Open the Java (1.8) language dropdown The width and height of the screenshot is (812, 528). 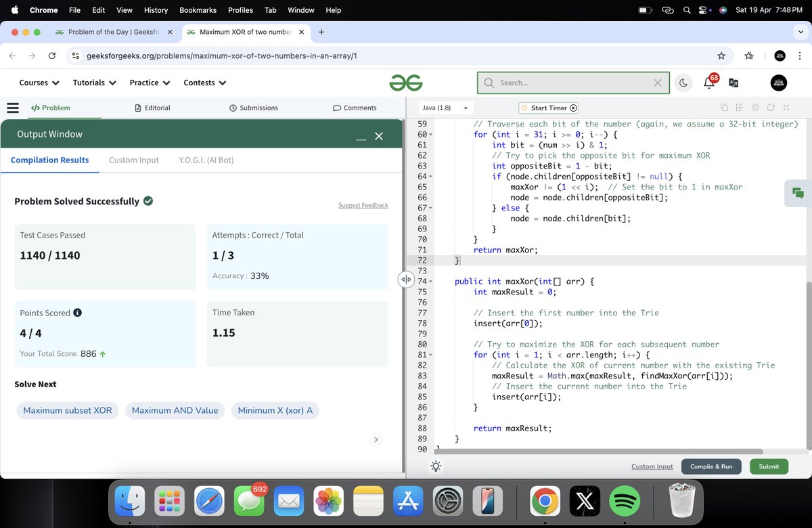(x=445, y=108)
